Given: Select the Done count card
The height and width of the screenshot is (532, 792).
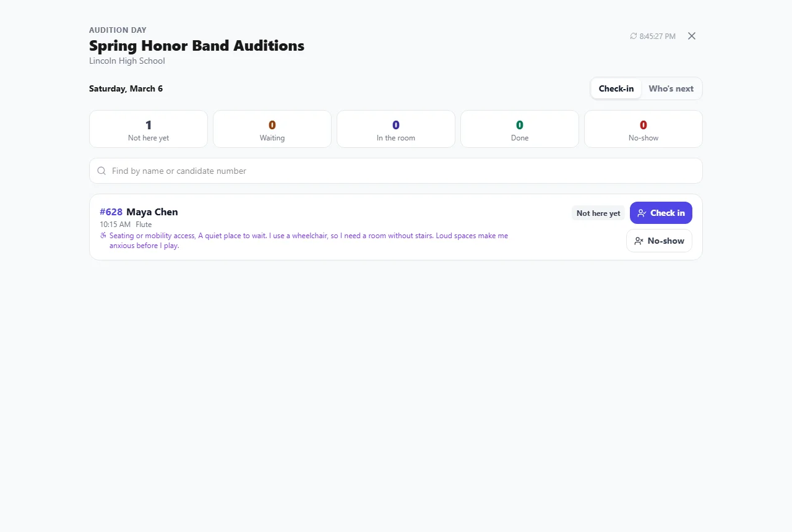Looking at the screenshot, I should pos(520,129).
